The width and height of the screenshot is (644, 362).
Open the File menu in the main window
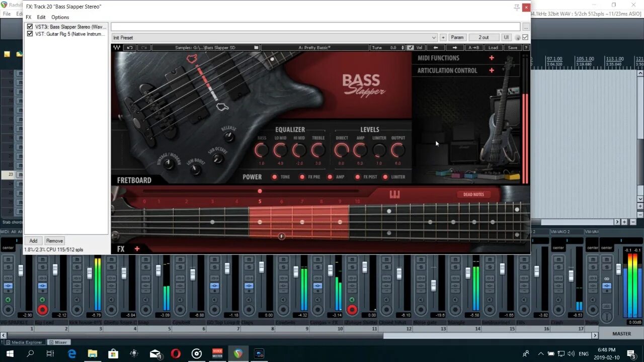click(x=7, y=14)
